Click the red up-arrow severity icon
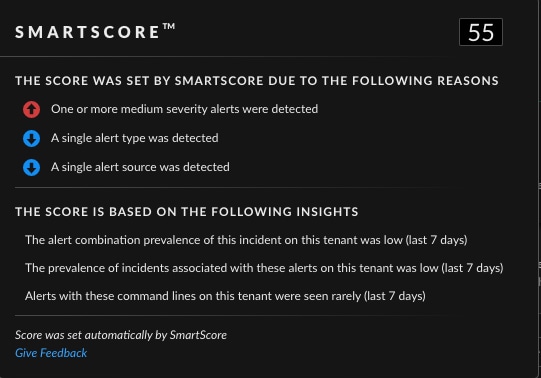This screenshot has height=378, width=541. pyautogui.click(x=31, y=110)
